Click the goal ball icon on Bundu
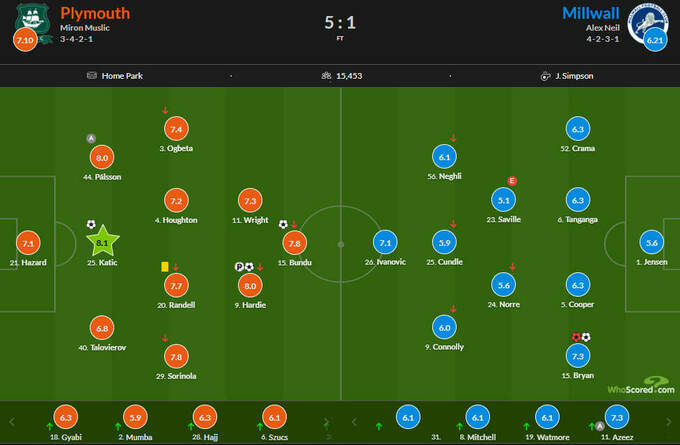Image resolution: width=680 pixels, height=445 pixels. pyautogui.click(x=283, y=224)
